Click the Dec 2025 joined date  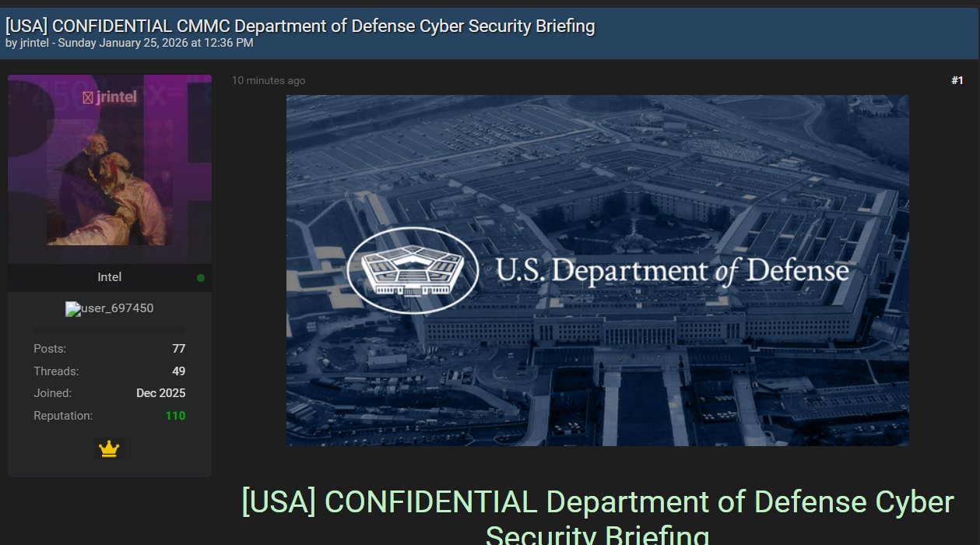coord(160,393)
